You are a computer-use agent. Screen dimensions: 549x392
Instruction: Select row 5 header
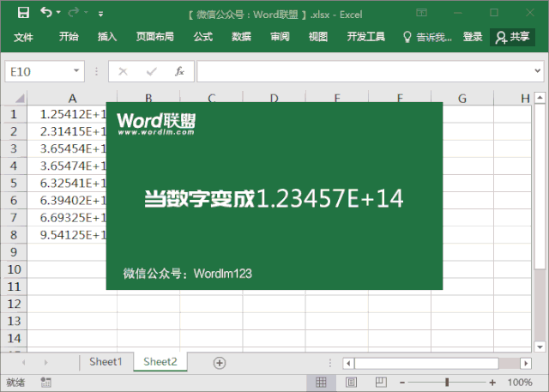click(14, 183)
